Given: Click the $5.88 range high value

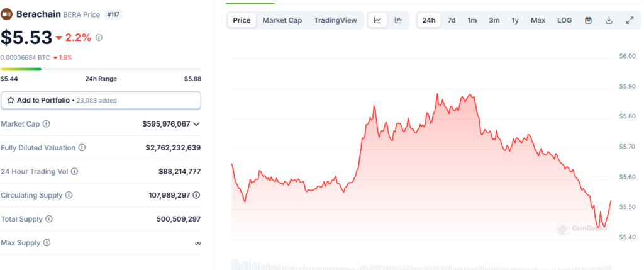Looking at the screenshot, I should (192, 79).
